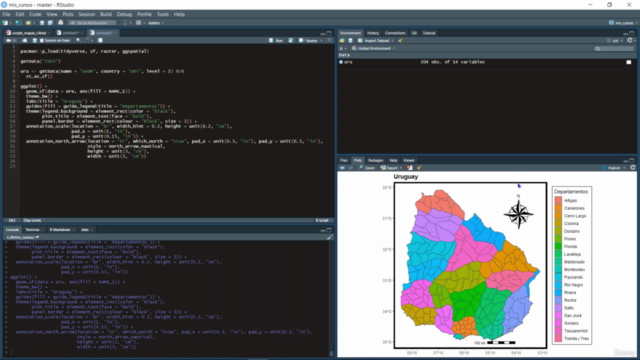Click the Zoom button in the Plots pane
640x360 pixels.
367,168
